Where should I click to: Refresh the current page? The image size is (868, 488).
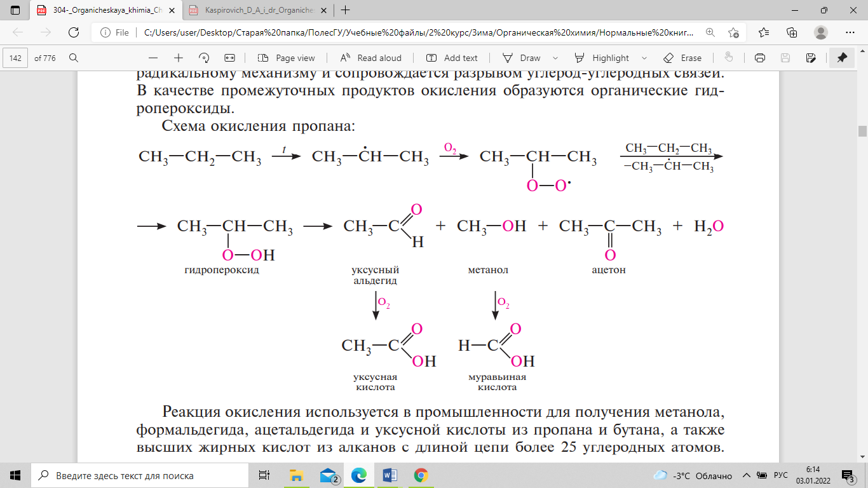click(x=74, y=32)
